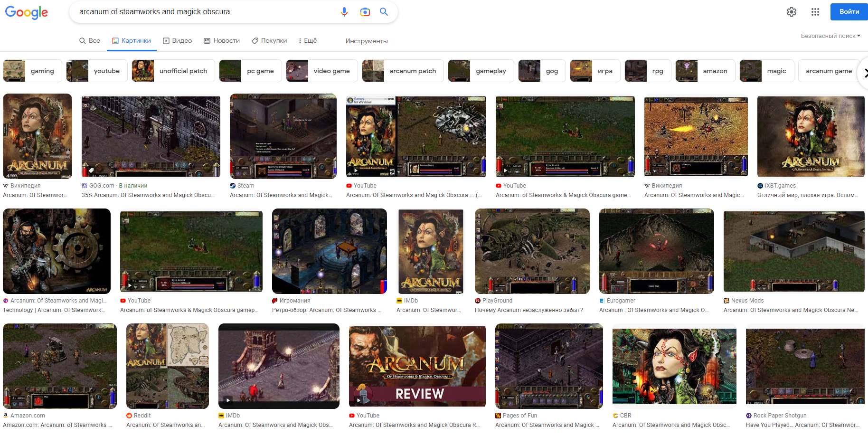Open 'Have You Played... Arcanum' result title
The height and width of the screenshot is (436, 868).
[x=802, y=425]
